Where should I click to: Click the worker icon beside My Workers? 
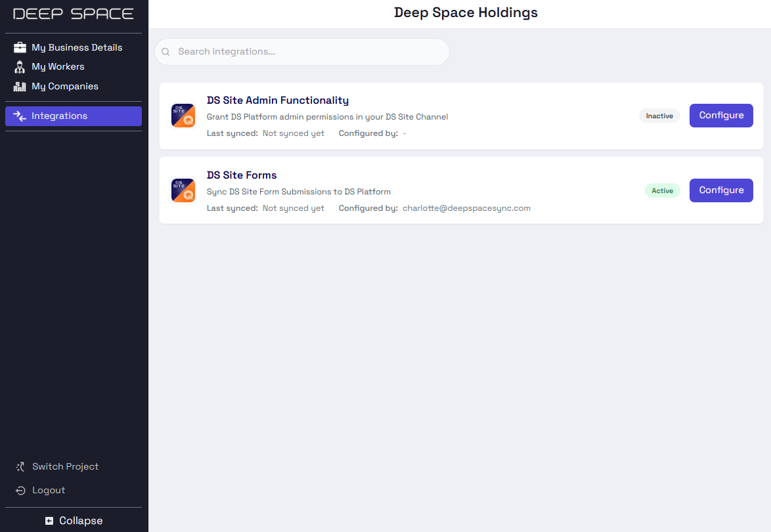pyautogui.click(x=20, y=67)
